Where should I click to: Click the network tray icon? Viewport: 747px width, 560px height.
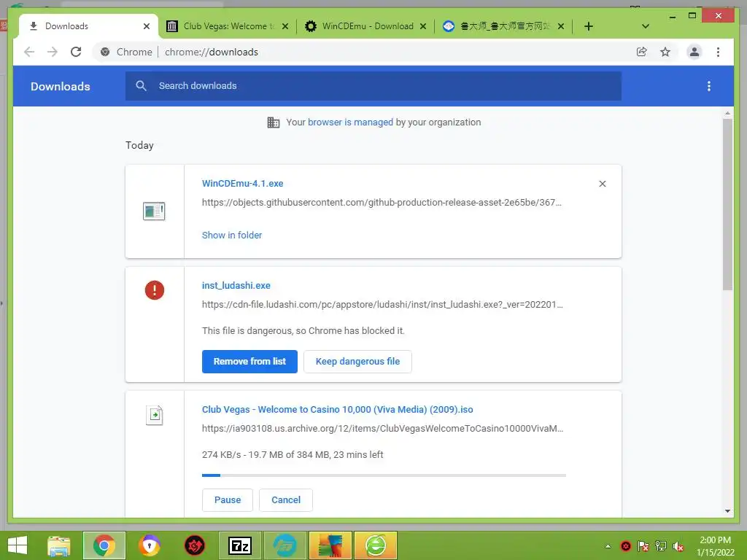point(661,546)
